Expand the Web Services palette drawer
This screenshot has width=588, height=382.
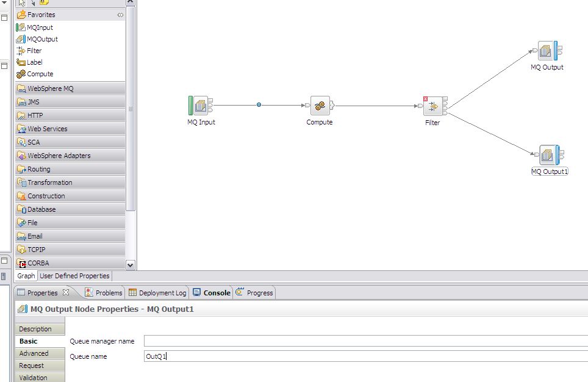(x=70, y=129)
